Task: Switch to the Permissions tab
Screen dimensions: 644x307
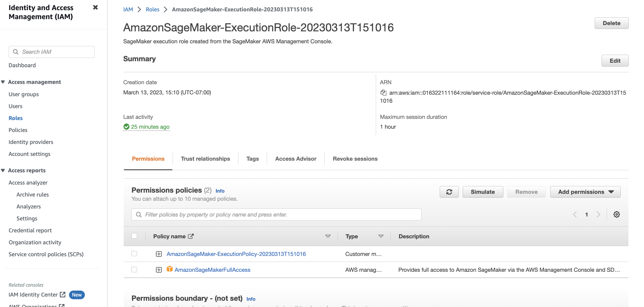Action: (148, 159)
